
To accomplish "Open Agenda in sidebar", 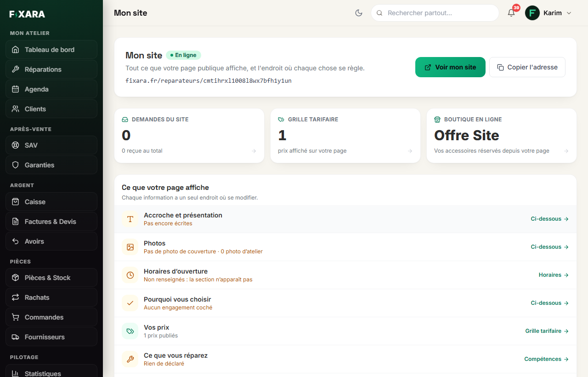I will click(51, 89).
